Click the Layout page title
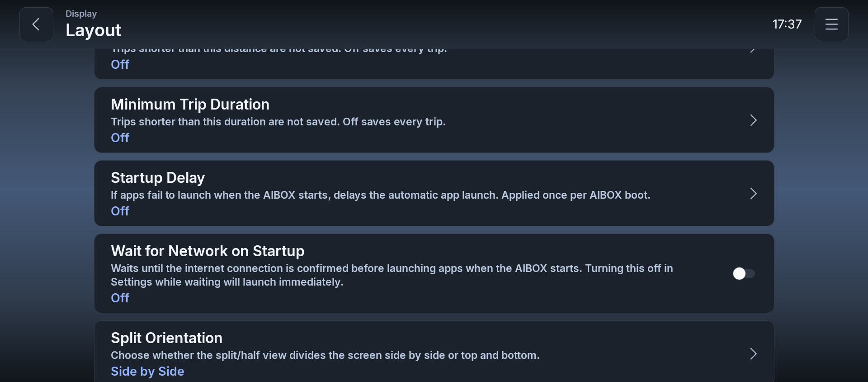This screenshot has width=868, height=382. coord(93,30)
